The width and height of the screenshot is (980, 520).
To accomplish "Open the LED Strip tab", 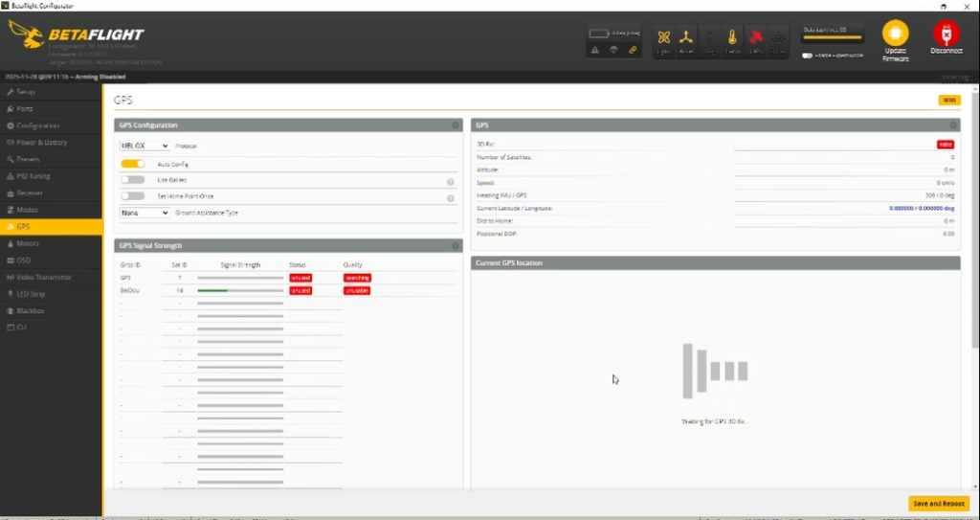I will pos(52,294).
